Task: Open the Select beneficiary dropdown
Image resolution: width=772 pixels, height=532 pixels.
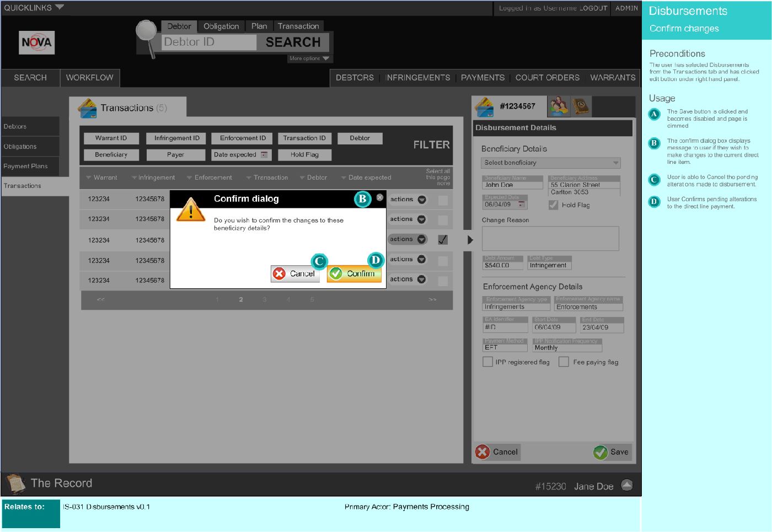Action: click(550, 163)
